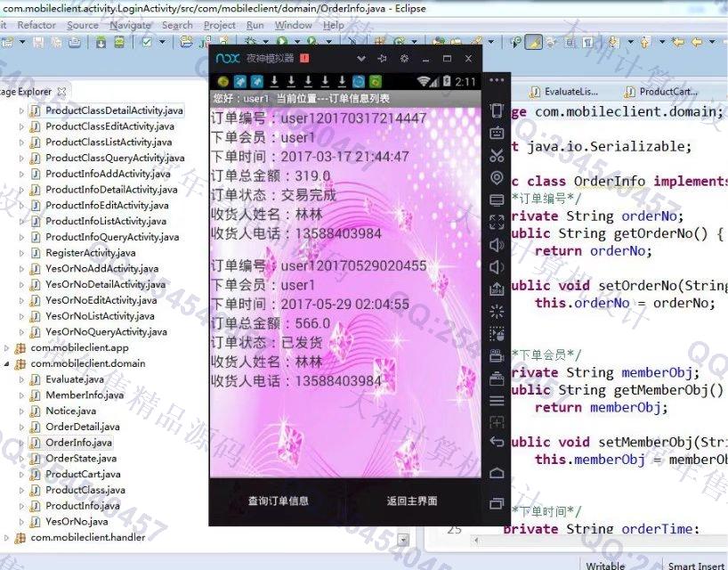728x570 pixels.
Task: Tap 返回主界面 button in emulator
Action: (x=412, y=501)
